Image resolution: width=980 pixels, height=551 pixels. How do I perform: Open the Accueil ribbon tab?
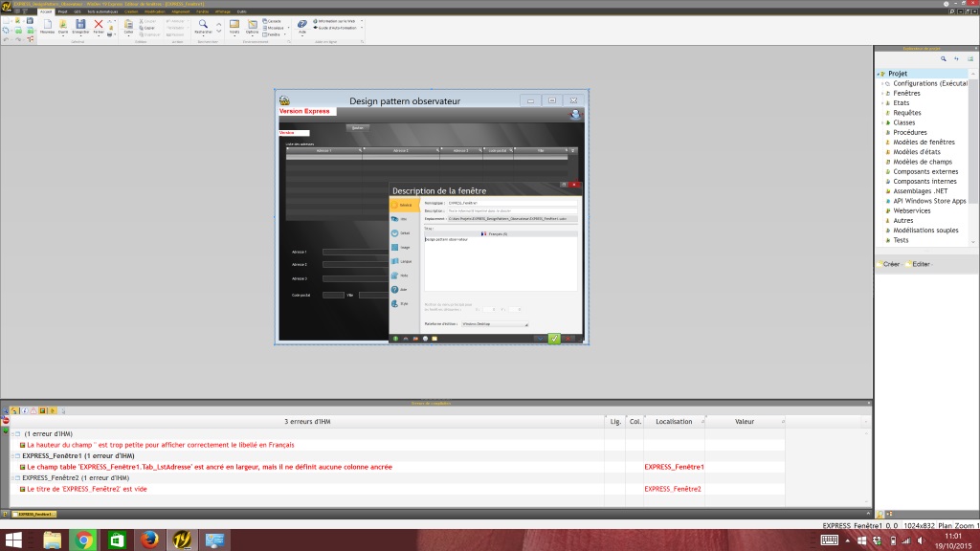pos(46,11)
